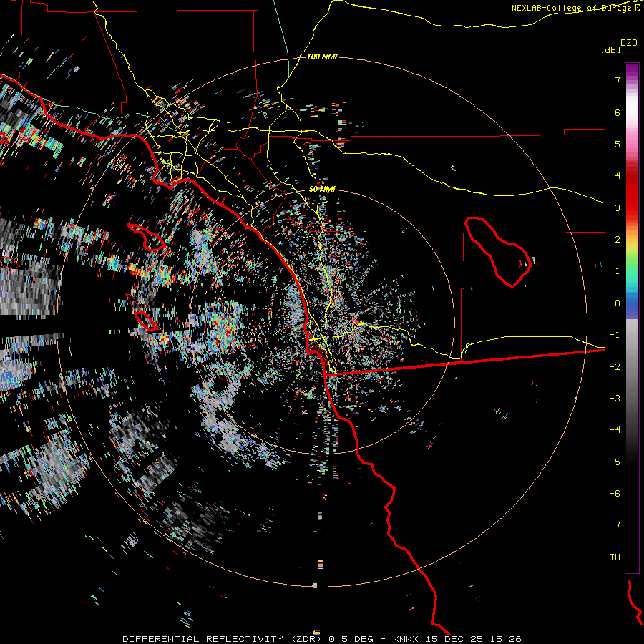The height and width of the screenshot is (644, 644).
Task: Pick the gray band of ZDR color bar
Action: [632, 370]
